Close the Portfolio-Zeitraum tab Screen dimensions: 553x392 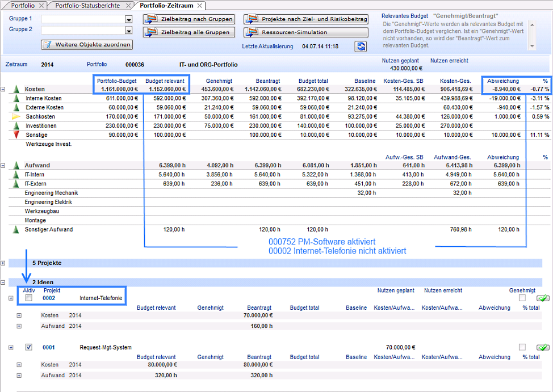point(200,5)
